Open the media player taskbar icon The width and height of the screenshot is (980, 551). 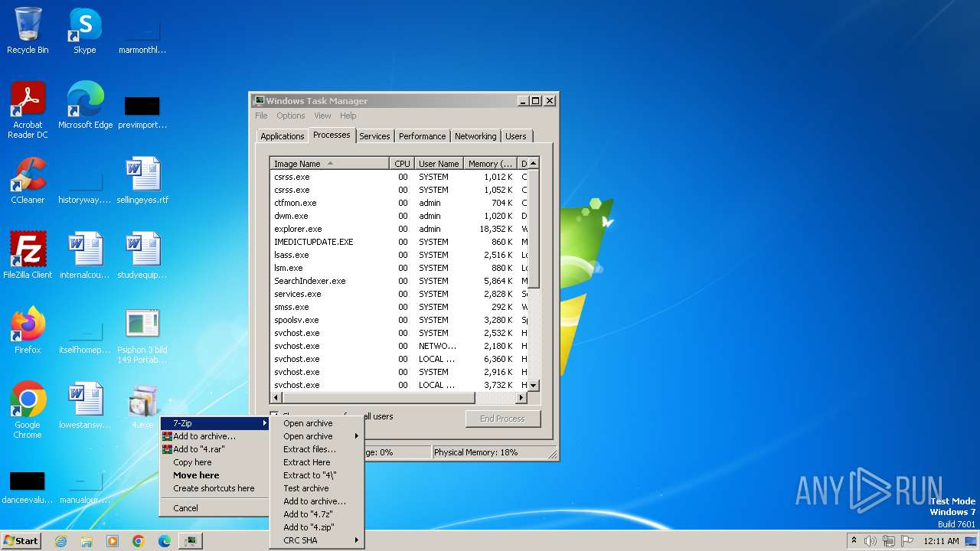[113, 541]
